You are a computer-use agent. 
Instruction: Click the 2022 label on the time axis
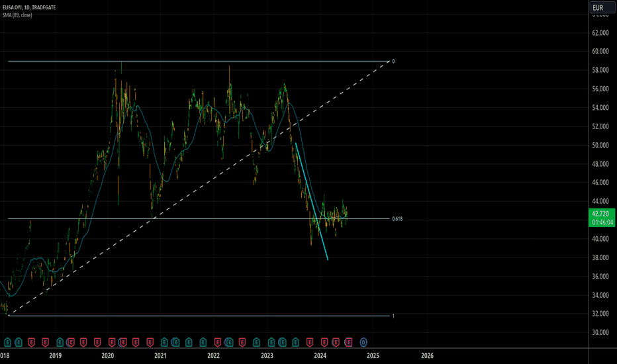pyautogui.click(x=213, y=356)
